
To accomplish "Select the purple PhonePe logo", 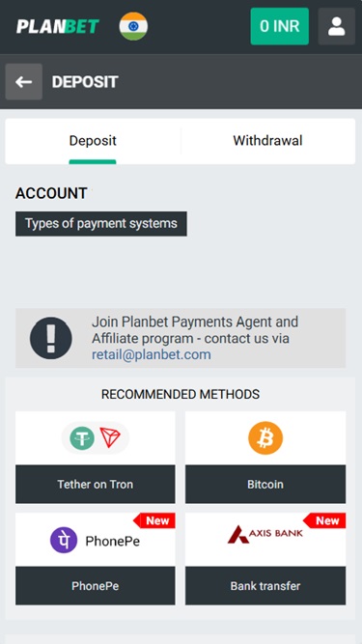I will pyautogui.click(x=64, y=540).
